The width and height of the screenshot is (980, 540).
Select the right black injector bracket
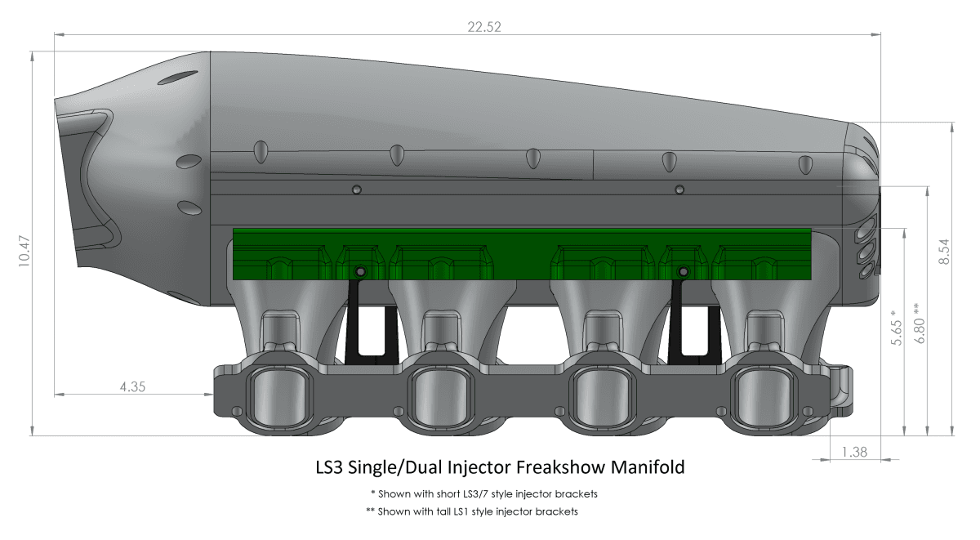689,319
